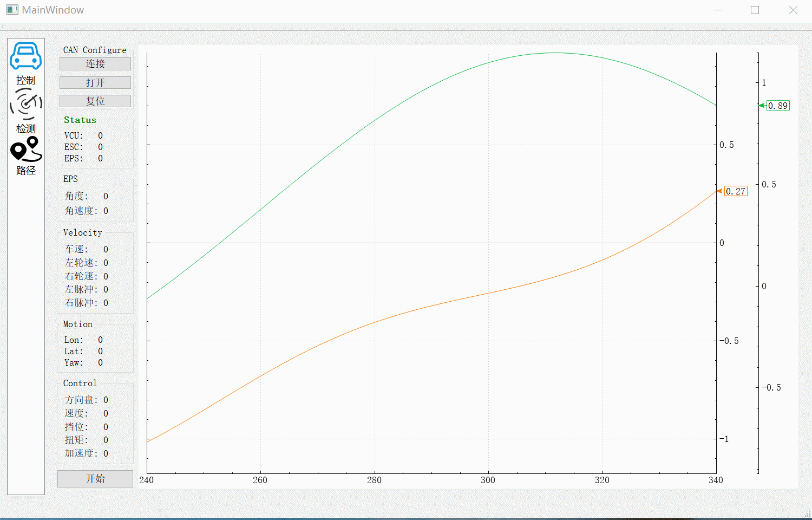
Task: Click the 280 x-axis tick label
Action: click(x=374, y=480)
